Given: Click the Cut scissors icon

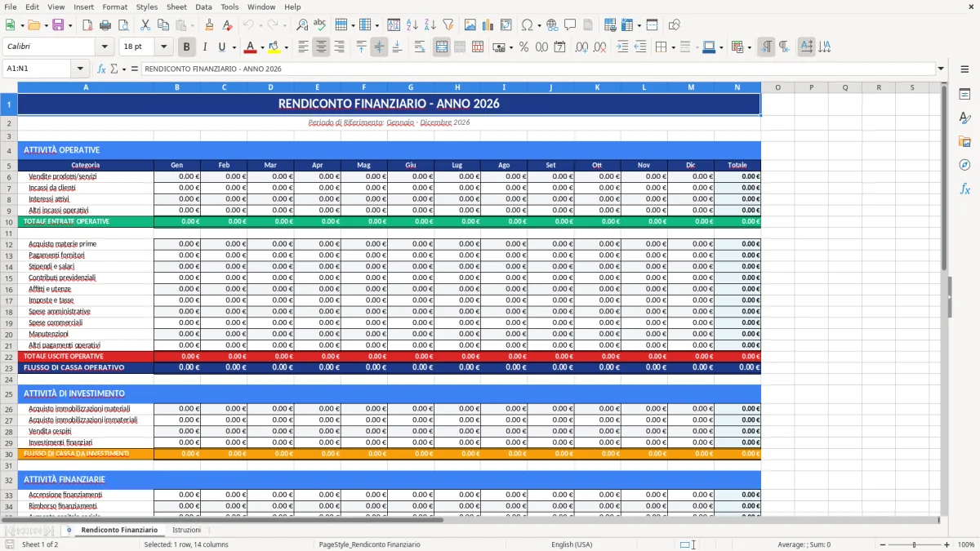Looking at the screenshot, I should (x=145, y=25).
